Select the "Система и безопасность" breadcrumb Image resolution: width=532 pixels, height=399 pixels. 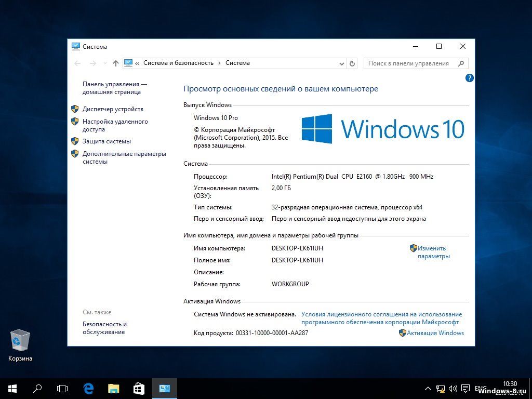click(179, 63)
